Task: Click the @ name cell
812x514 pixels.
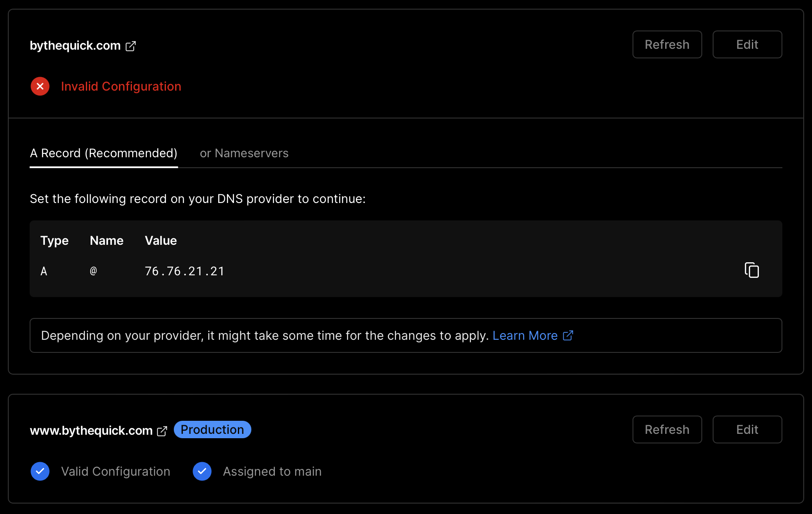Action: [x=93, y=271]
